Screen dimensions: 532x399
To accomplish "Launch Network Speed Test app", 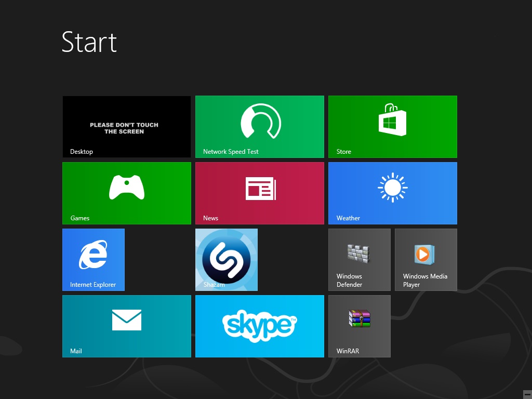I will click(x=260, y=127).
